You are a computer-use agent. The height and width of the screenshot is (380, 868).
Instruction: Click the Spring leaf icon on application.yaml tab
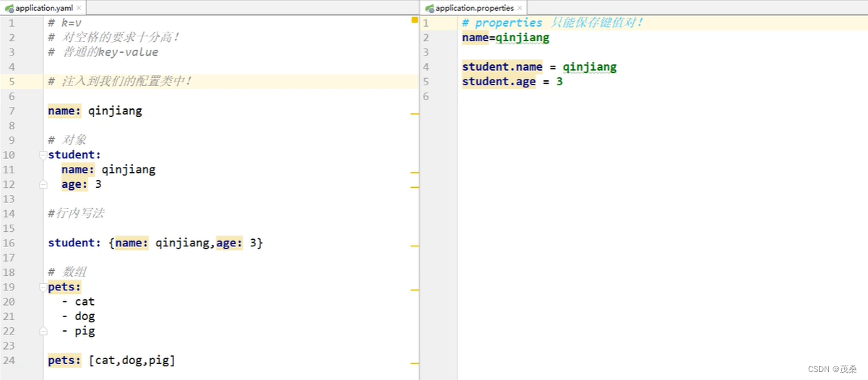(x=9, y=9)
